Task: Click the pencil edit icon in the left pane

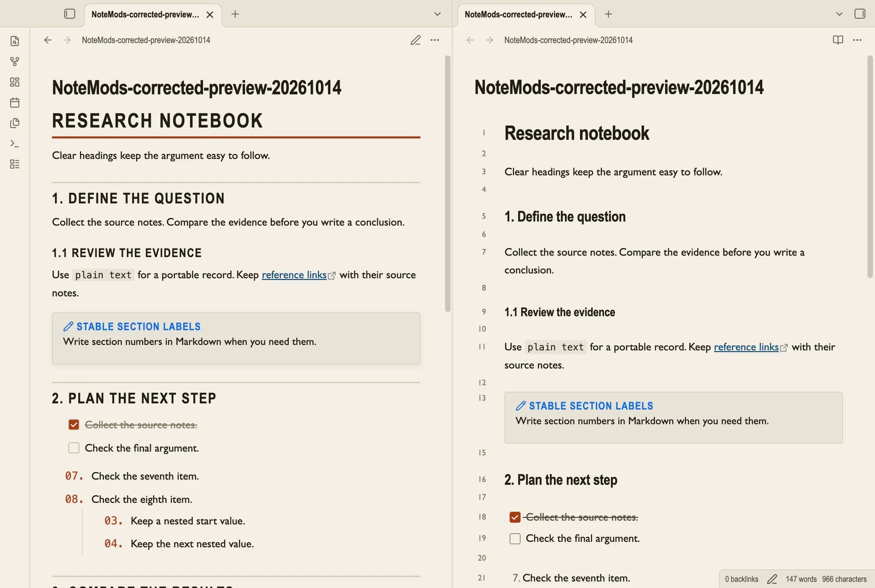Action: [x=415, y=40]
